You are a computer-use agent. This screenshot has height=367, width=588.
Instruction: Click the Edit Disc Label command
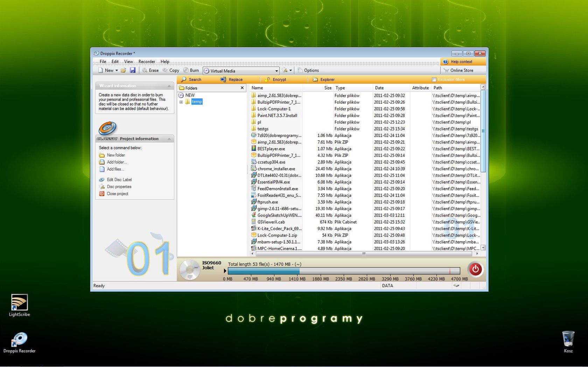115,180
